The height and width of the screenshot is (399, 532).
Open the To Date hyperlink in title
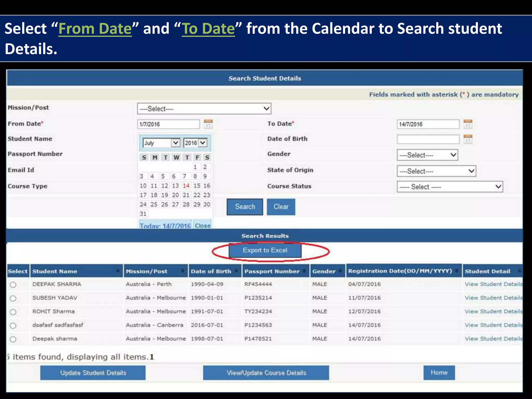pos(208,29)
